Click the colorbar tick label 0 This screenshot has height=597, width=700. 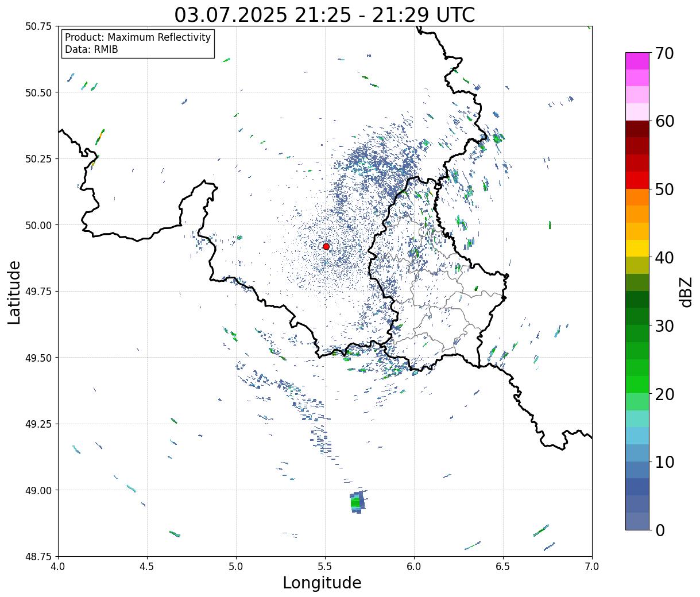click(x=659, y=530)
